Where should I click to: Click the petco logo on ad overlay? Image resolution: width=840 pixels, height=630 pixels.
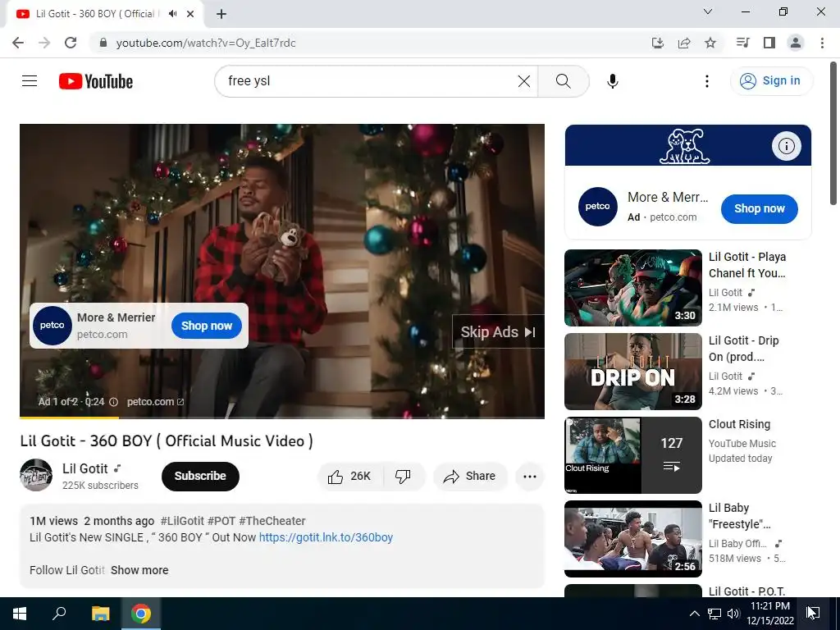pyautogui.click(x=52, y=325)
